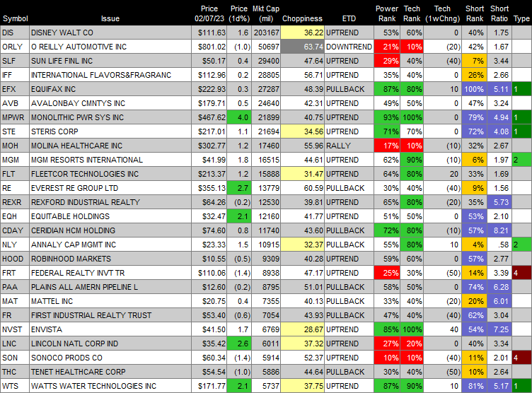Click the ETD column header
Viewport: 532px width, 393px height.
click(x=349, y=18)
